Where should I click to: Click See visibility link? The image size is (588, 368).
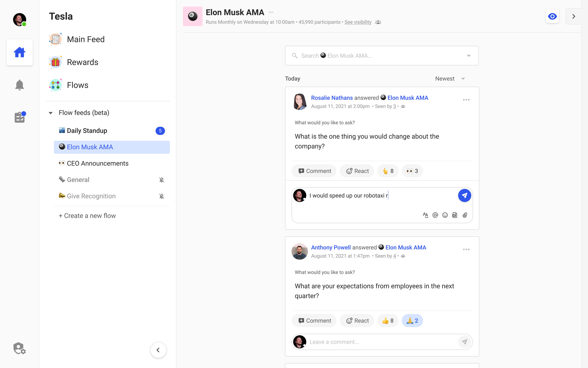[x=358, y=22]
